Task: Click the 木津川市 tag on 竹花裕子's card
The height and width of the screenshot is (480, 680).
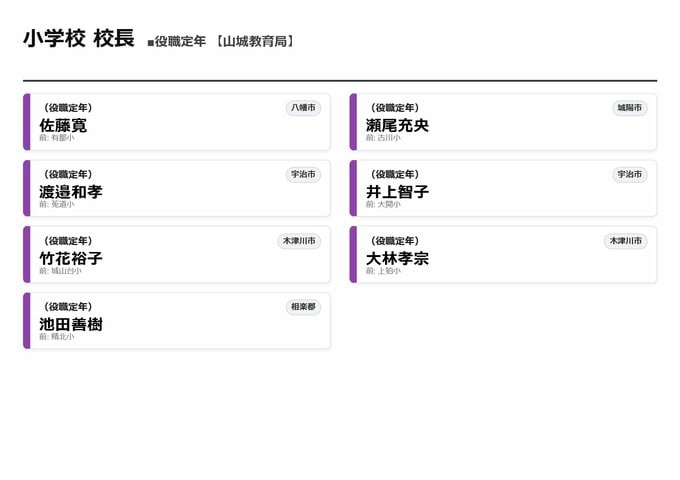Action: [x=299, y=241]
